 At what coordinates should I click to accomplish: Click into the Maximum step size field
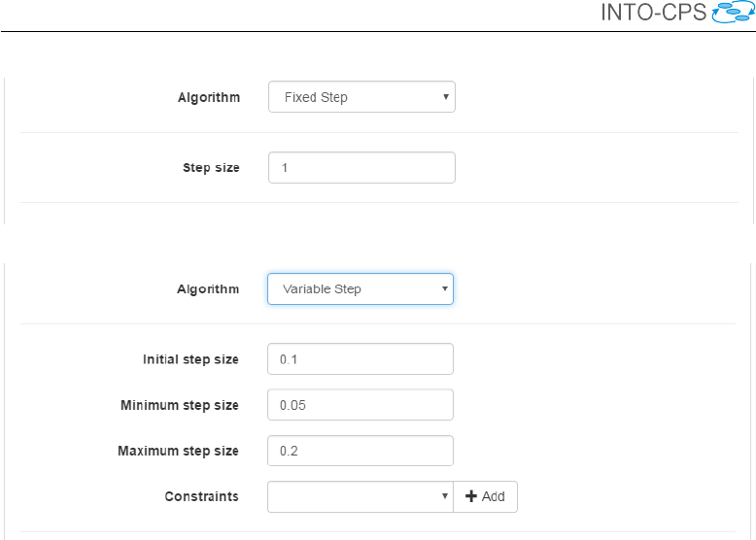pyautogui.click(x=360, y=451)
